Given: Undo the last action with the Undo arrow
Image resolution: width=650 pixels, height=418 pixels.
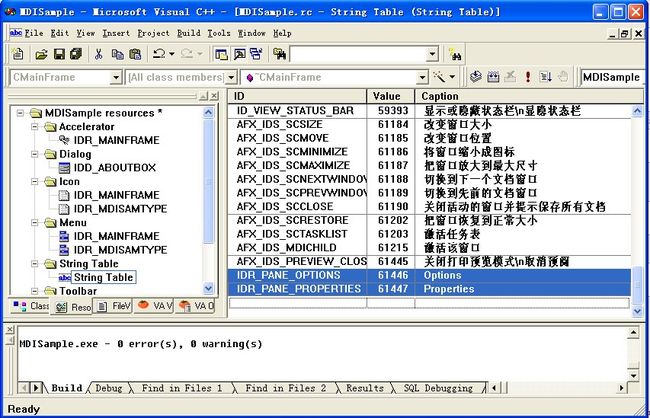Looking at the screenshot, I should pos(159,54).
